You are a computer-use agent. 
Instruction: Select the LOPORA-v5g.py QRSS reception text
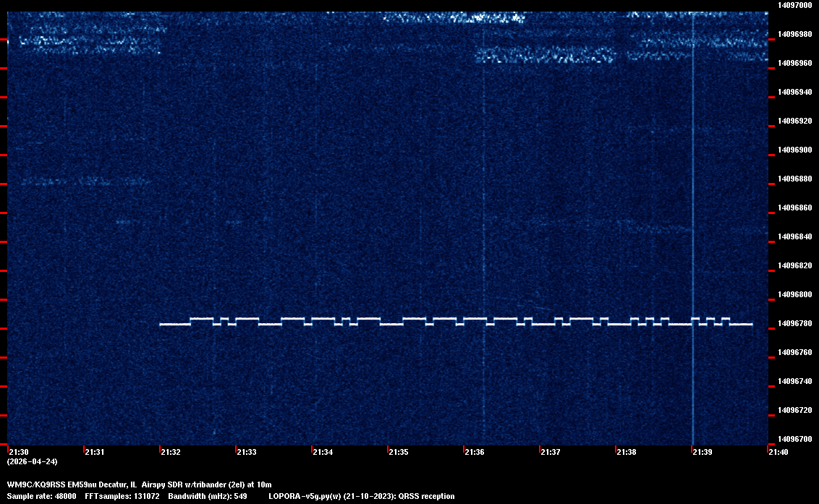[361, 496]
